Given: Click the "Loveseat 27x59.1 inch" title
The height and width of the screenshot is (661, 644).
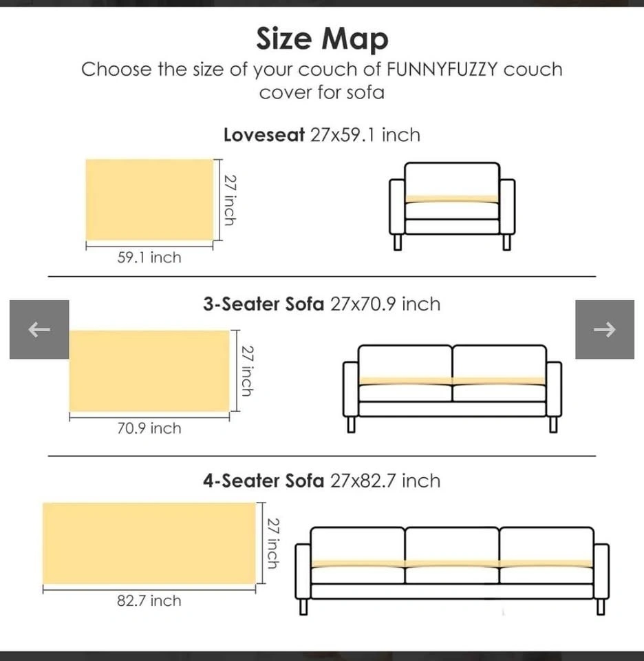Looking at the screenshot, I should click(321, 135).
